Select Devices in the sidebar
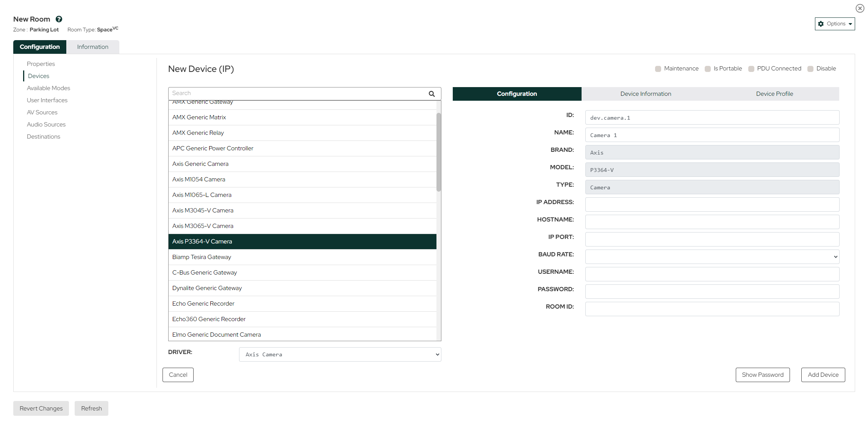Viewport: 868px width, 426px height. [39, 76]
